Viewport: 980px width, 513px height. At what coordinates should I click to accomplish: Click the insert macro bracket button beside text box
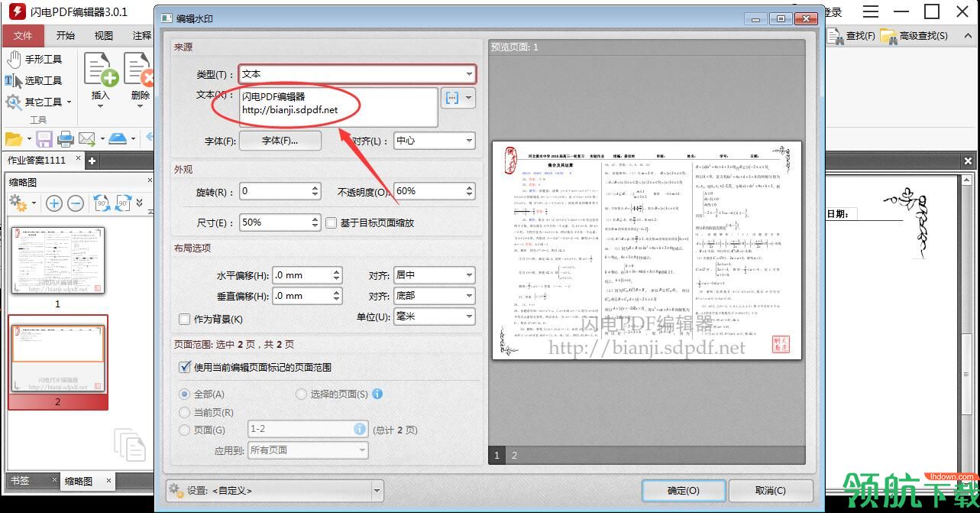(452, 99)
